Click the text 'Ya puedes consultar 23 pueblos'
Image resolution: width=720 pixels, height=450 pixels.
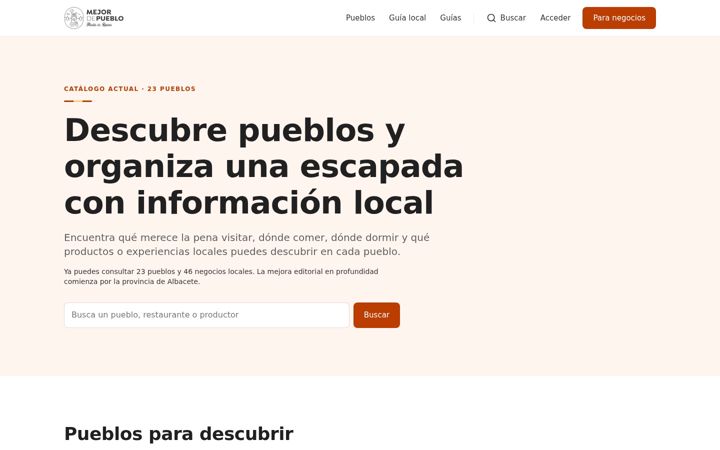tap(221, 276)
